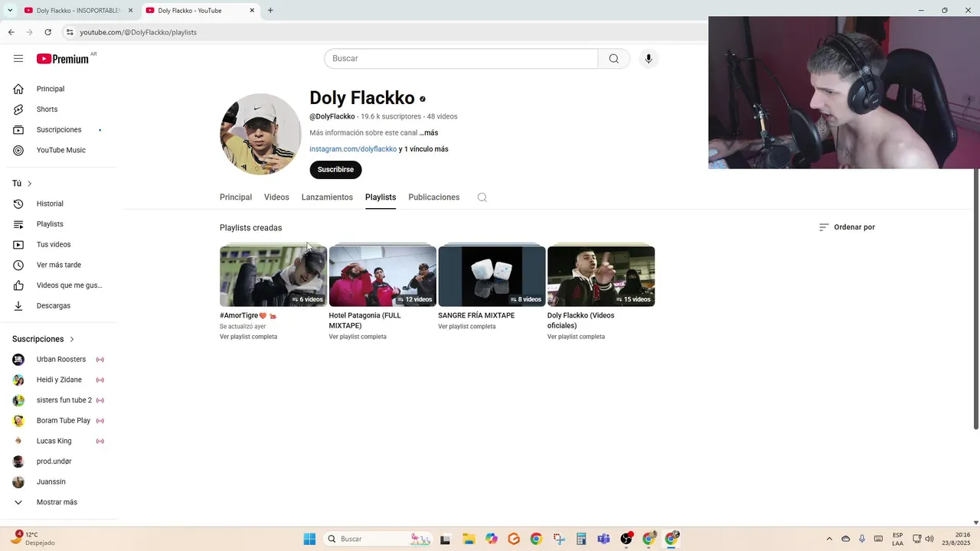The image size is (980, 551).
Task: Open the #AmorTigre playlist thumbnail
Action: tap(273, 275)
